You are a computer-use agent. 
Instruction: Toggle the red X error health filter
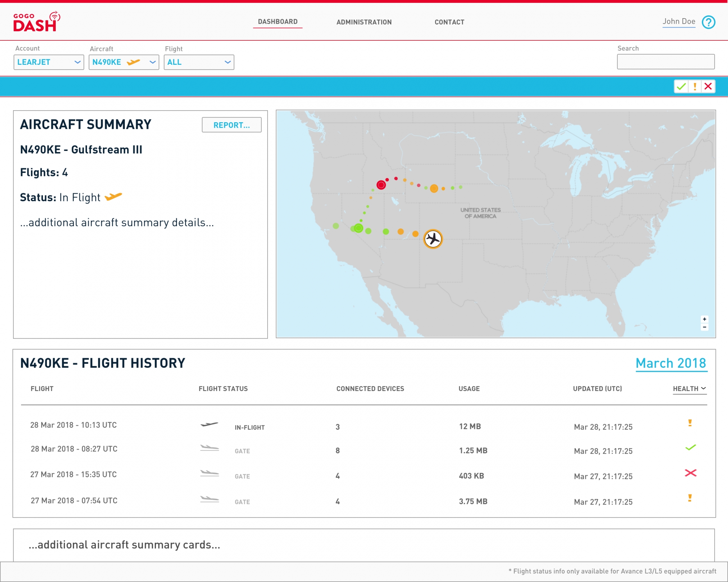click(708, 87)
